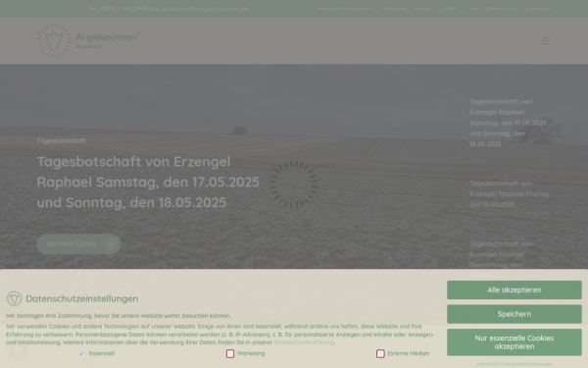This screenshot has height=368, width=588.
Task: Open the hamburger menu icon
Action: 547,40
